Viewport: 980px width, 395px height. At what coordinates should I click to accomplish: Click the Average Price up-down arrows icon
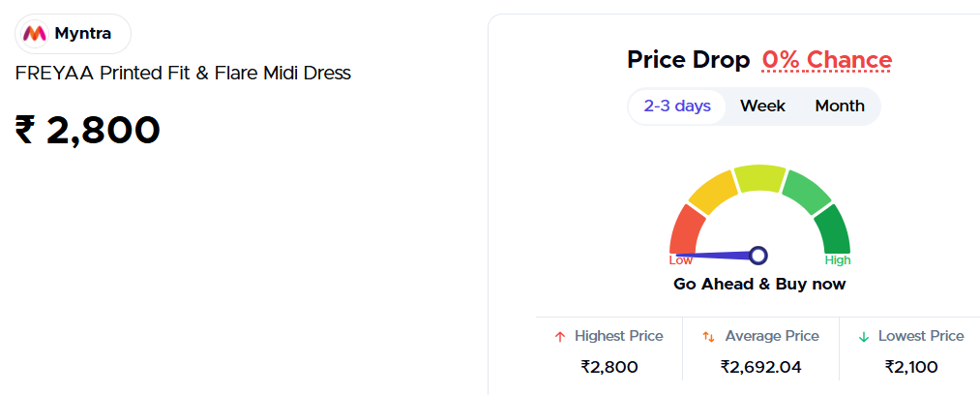[x=708, y=337]
